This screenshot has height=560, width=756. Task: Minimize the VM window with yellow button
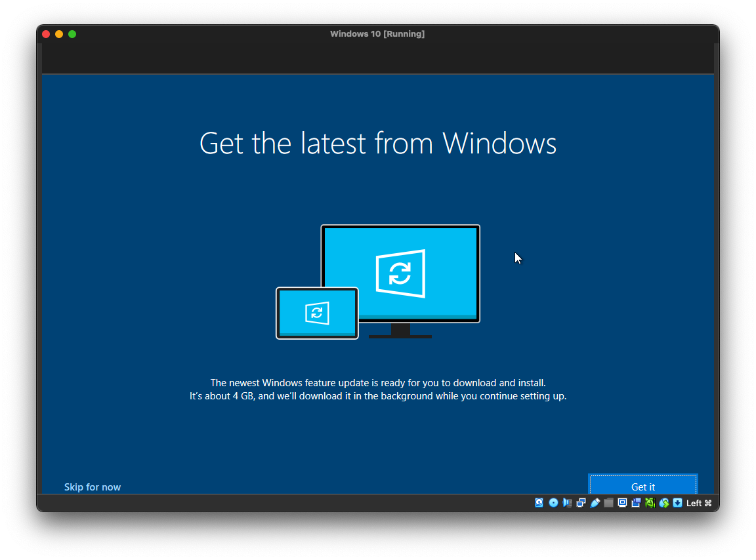pos(59,34)
